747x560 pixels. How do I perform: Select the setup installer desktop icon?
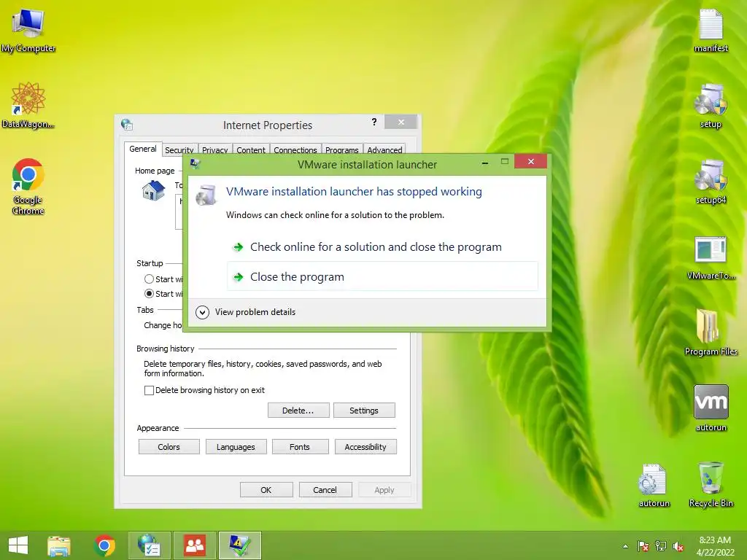(711, 106)
